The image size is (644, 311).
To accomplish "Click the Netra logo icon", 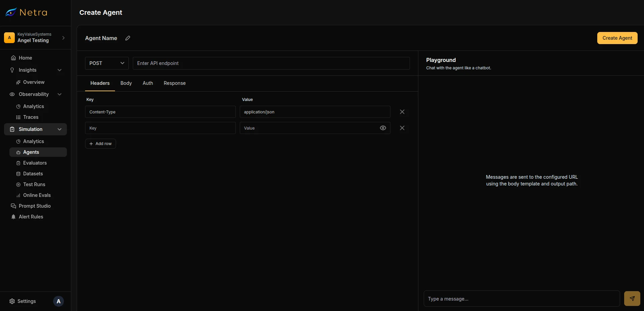I will tap(11, 12).
